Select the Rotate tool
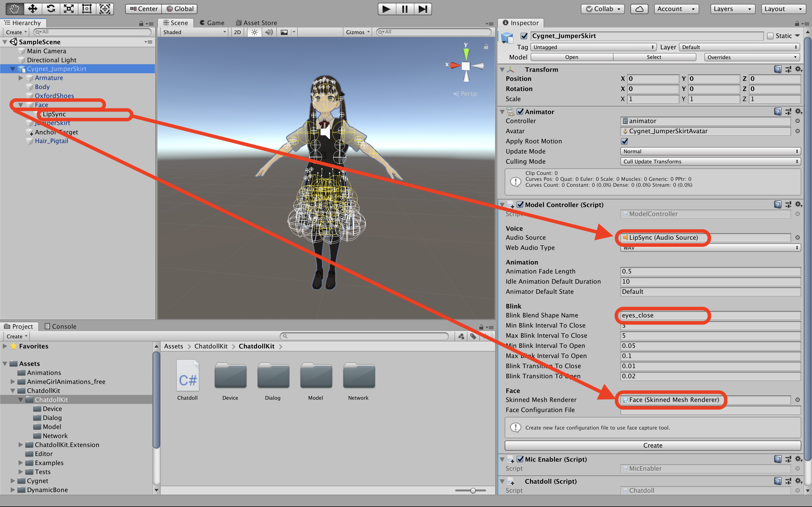The image size is (812, 507). coord(51,9)
